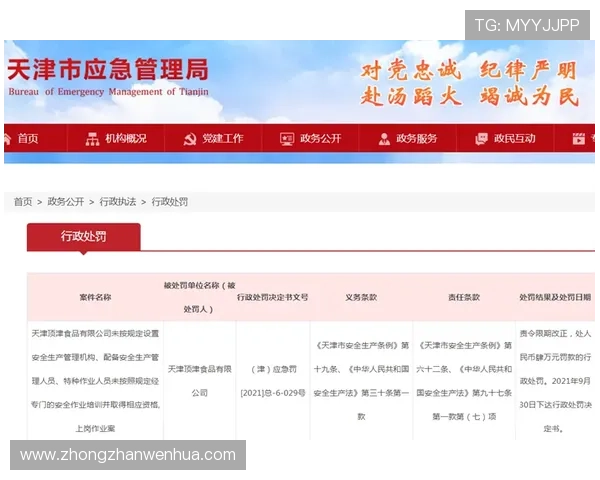Click the 处罚结果及处罚日期 column header
This screenshot has width=600, height=480.
tap(555, 297)
